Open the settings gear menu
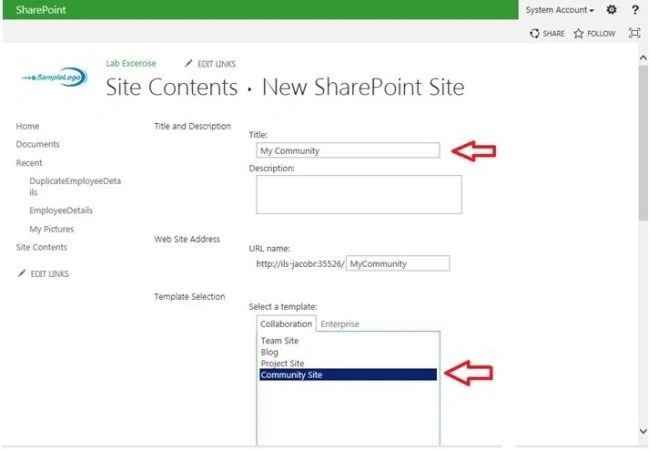The height and width of the screenshot is (451, 650). tap(611, 10)
